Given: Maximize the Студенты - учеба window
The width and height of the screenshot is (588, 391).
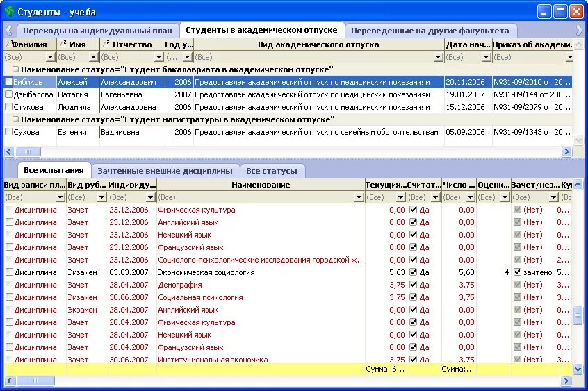Looking at the screenshot, I should [x=560, y=12].
